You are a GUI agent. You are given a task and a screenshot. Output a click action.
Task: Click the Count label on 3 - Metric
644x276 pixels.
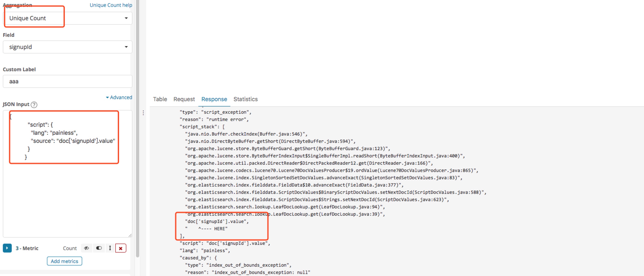tap(70, 248)
